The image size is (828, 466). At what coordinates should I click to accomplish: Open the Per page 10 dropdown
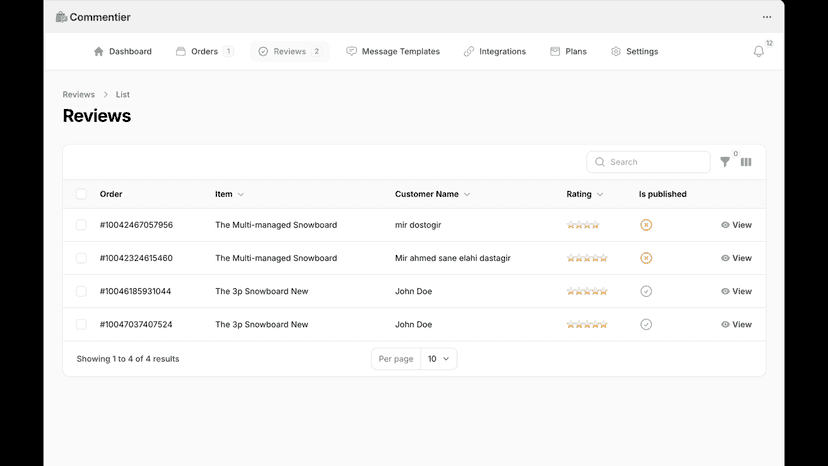click(438, 359)
